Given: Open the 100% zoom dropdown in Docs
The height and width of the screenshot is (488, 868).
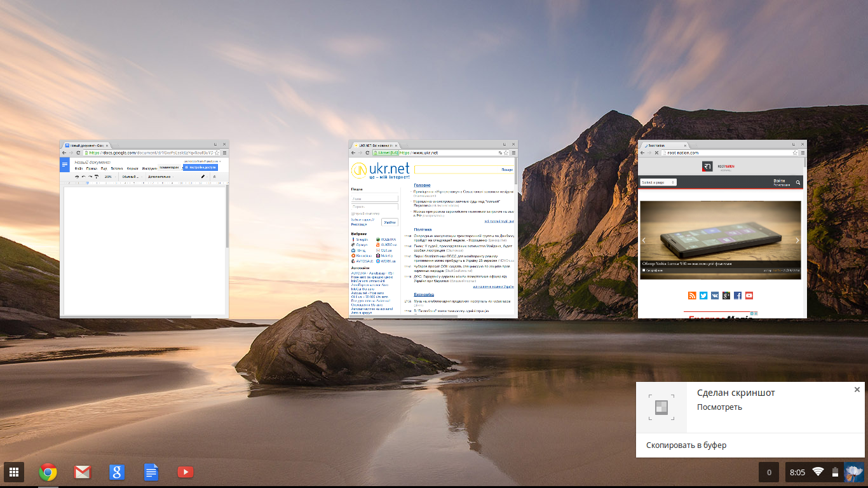Looking at the screenshot, I should pos(110,177).
